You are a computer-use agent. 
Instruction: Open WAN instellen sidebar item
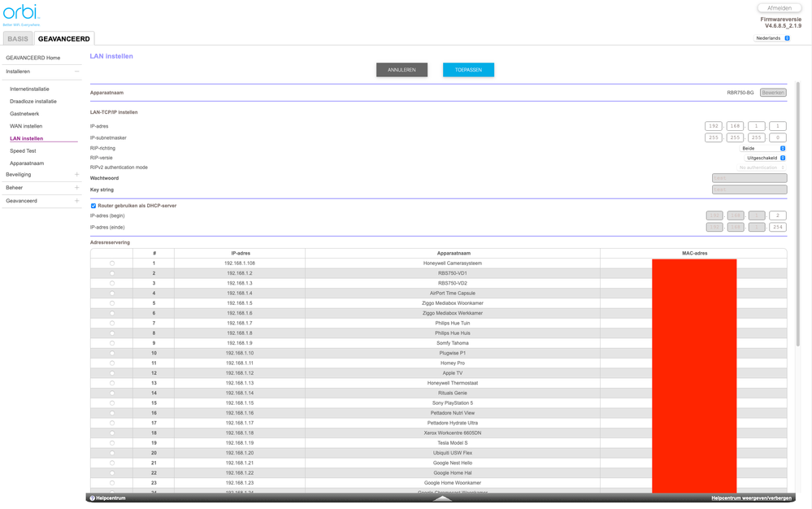point(26,126)
